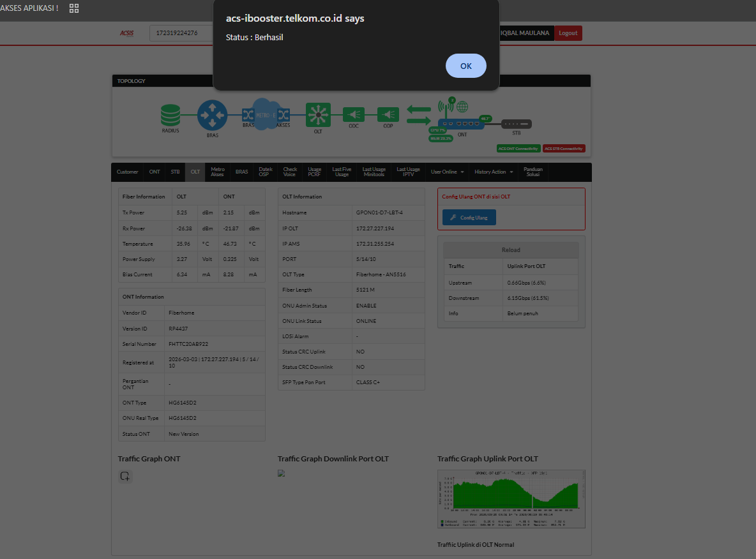This screenshot has width=756, height=559.
Task: Select Hostname value GPON01-D7-LBT-4
Action: pyautogui.click(x=379, y=212)
